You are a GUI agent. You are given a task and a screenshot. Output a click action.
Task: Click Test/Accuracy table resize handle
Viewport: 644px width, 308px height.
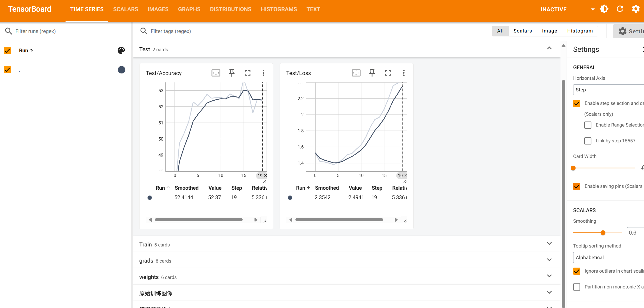[265, 221]
